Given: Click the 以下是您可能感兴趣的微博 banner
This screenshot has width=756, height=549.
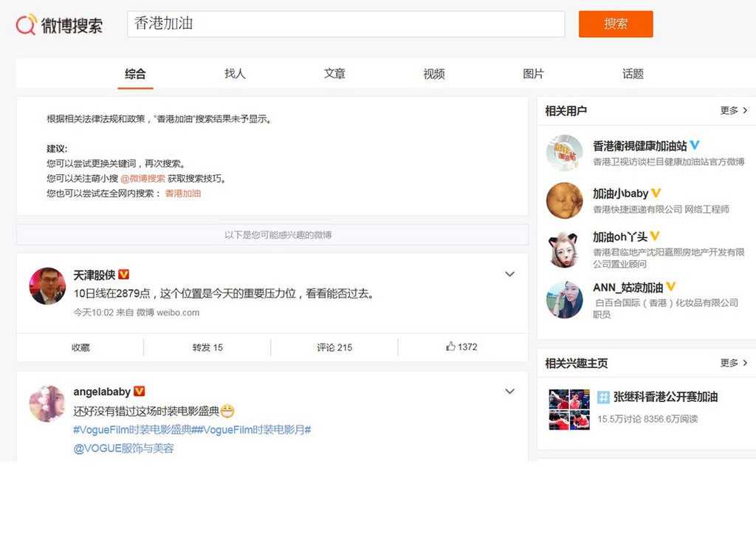Looking at the screenshot, I should (272, 235).
